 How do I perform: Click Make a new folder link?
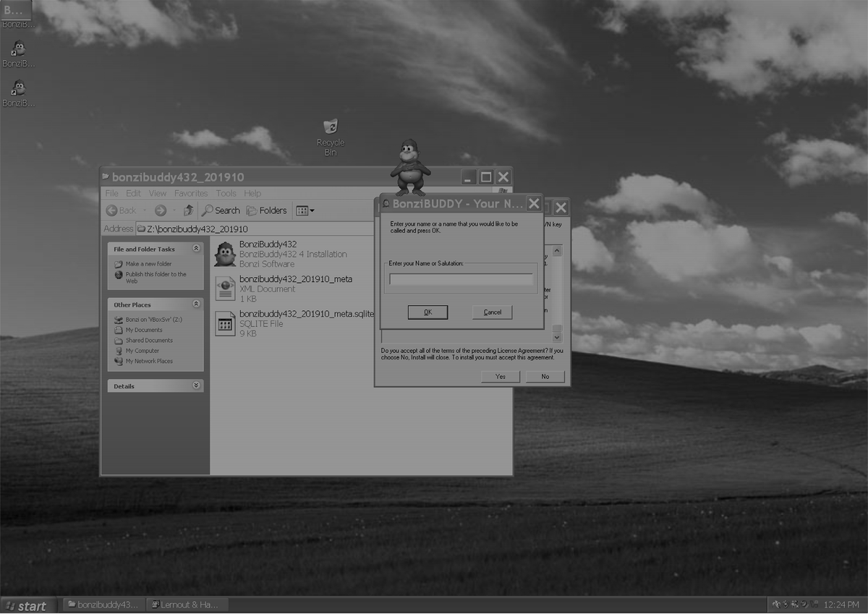coord(149,264)
